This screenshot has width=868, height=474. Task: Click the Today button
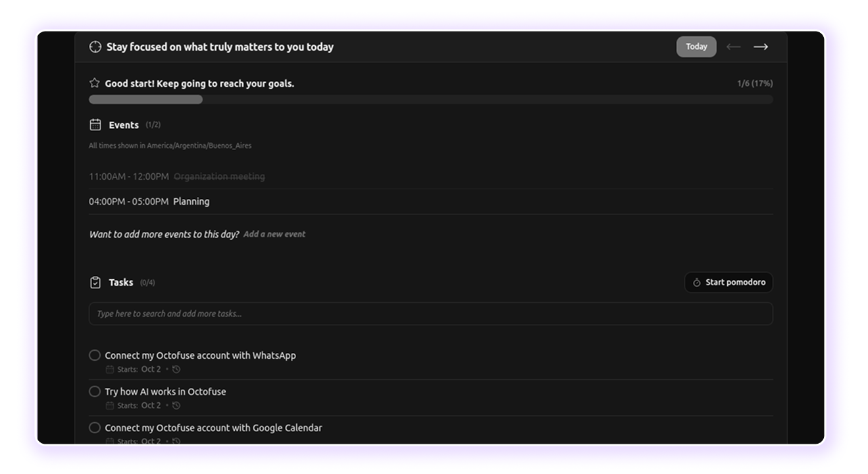(x=696, y=47)
